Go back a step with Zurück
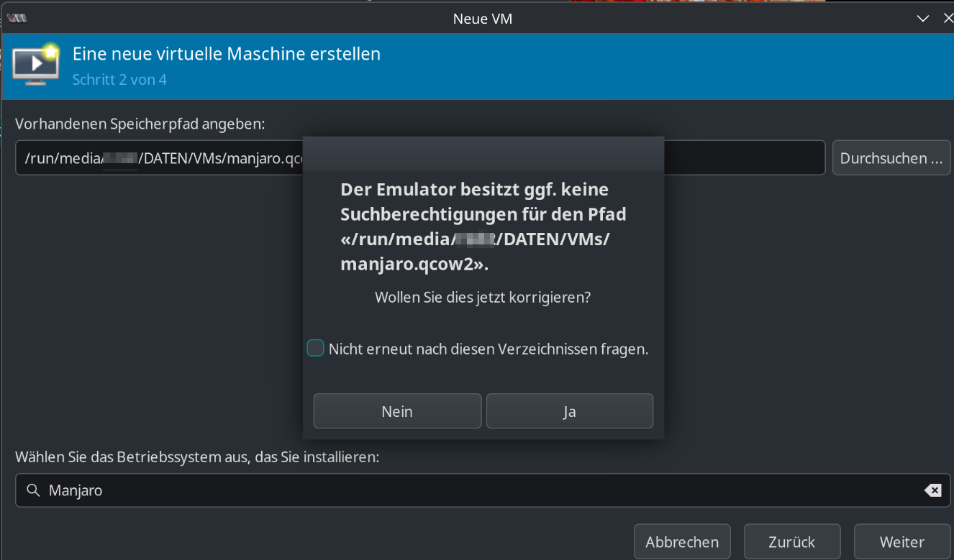Viewport: 954px width, 560px height. click(x=791, y=542)
